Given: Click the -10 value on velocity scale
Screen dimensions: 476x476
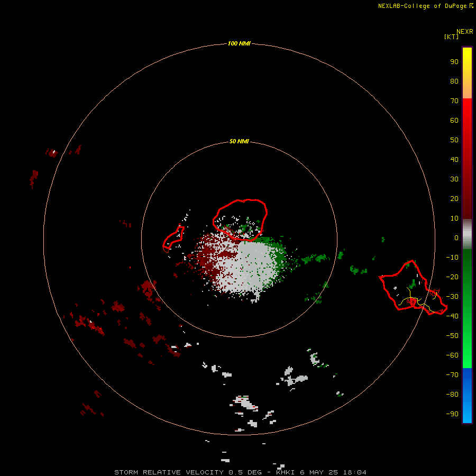Looking at the screenshot, I should (x=452, y=258).
